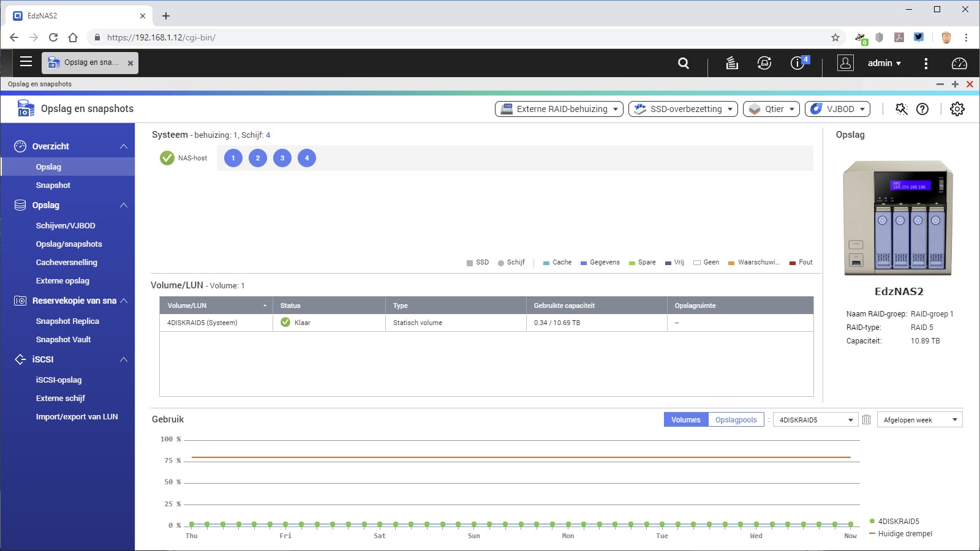
Task: Delete usage history trash icon
Action: tap(867, 419)
